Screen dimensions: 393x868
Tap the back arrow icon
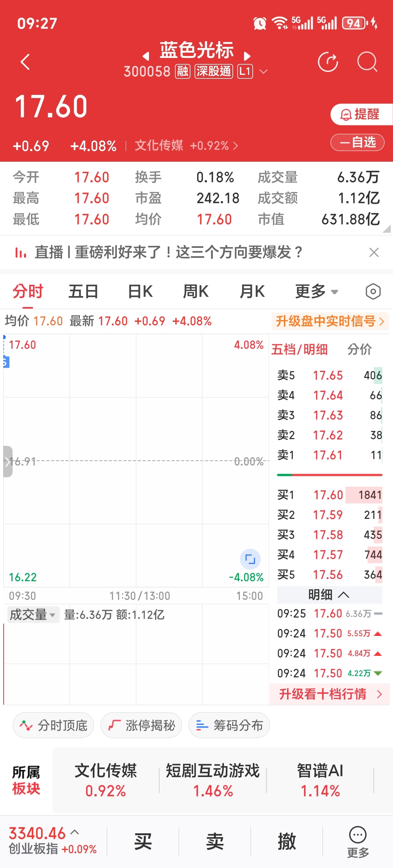click(25, 62)
